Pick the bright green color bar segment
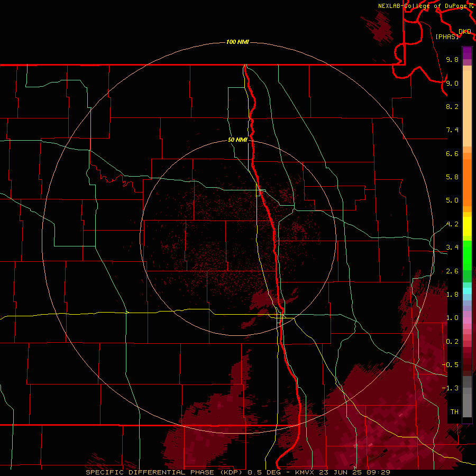This screenshot has width=476, height=476. pos(467,255)
